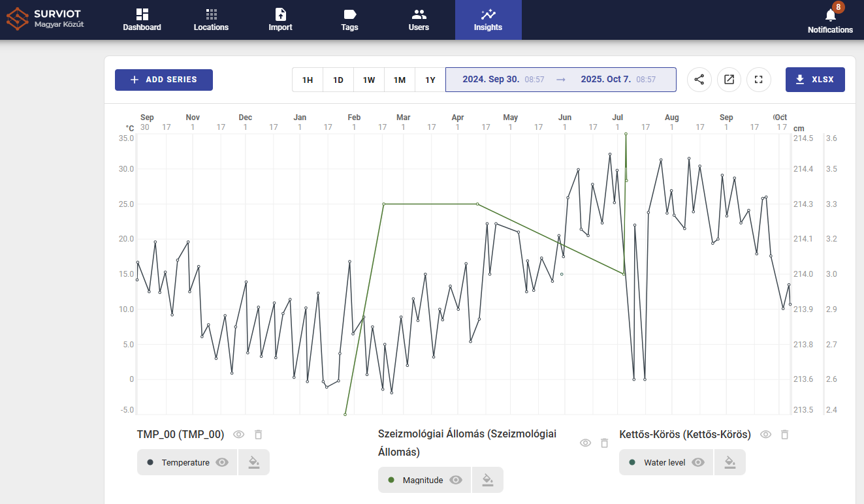Image resolution: width=864 pixels, height=504 pixels.
Task: Go to the Dashboard tab
Action: pos(142,20)
